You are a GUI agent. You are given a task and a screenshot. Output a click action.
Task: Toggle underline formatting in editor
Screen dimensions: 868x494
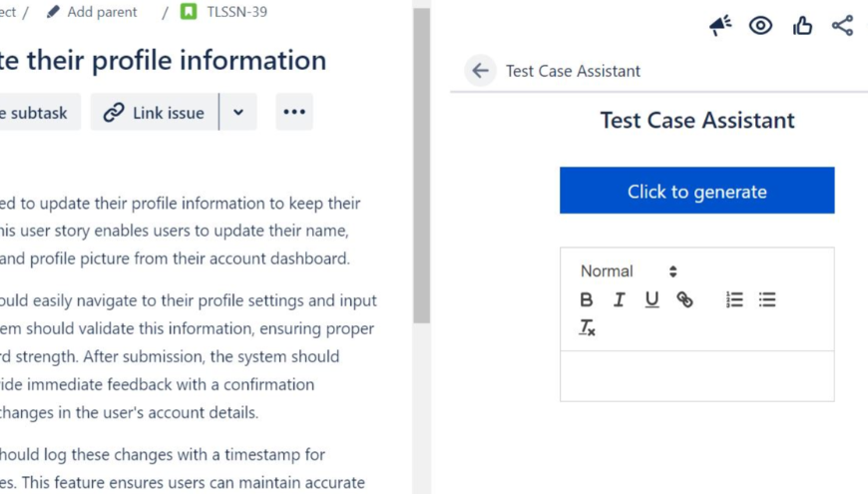click(x=651, y=299)
